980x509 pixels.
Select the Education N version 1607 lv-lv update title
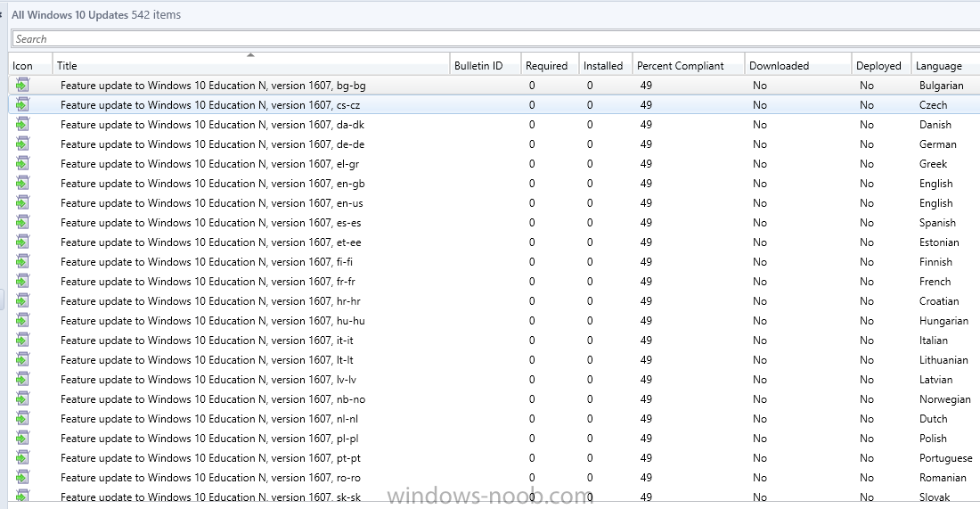[208, 379]
